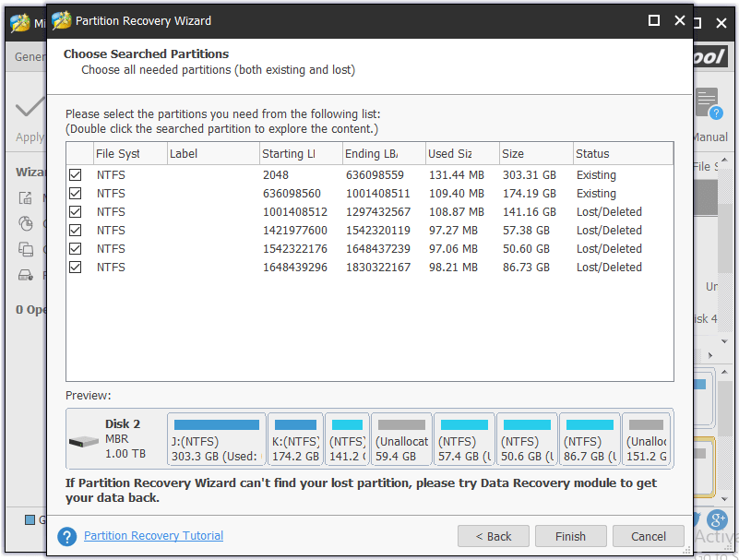
Task: Uncheck the partition starting at 636098560
Action: [75, 193]
